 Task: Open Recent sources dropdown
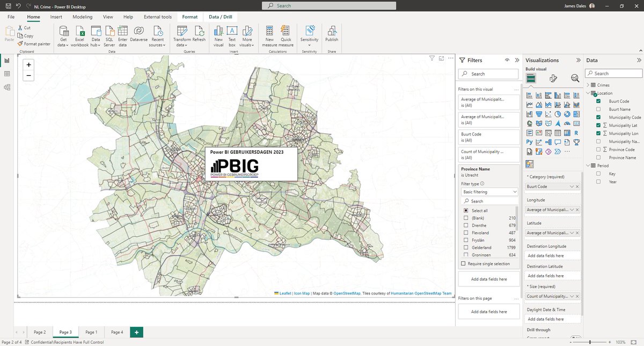pos(157,35)
